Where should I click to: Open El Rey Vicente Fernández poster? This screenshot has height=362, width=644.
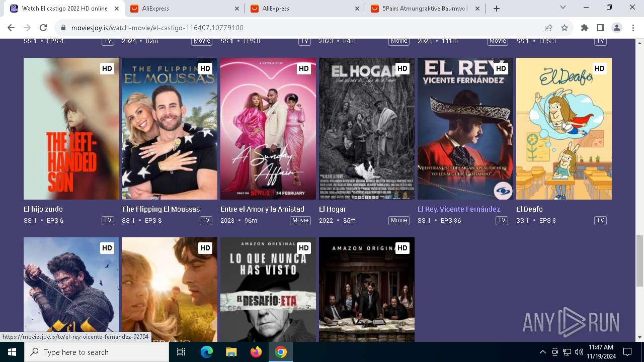pyautogui.click(x=465, y=129)
